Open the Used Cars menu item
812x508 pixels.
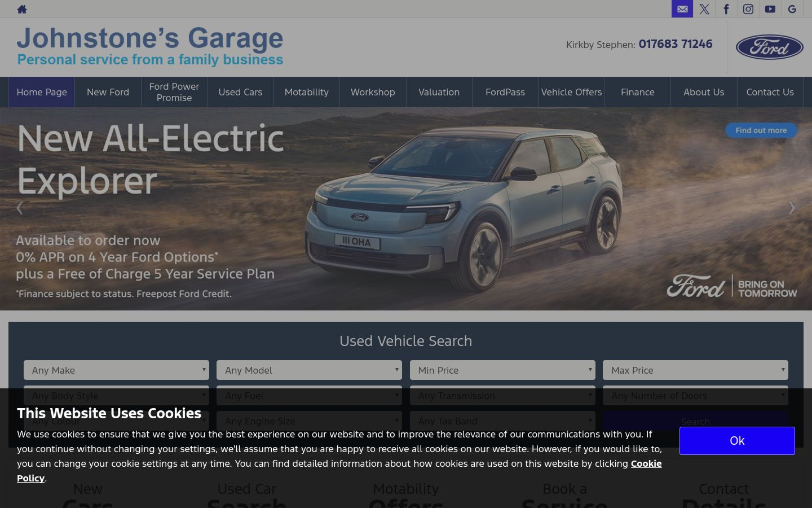pyautogui.click(x=240, y=92)
